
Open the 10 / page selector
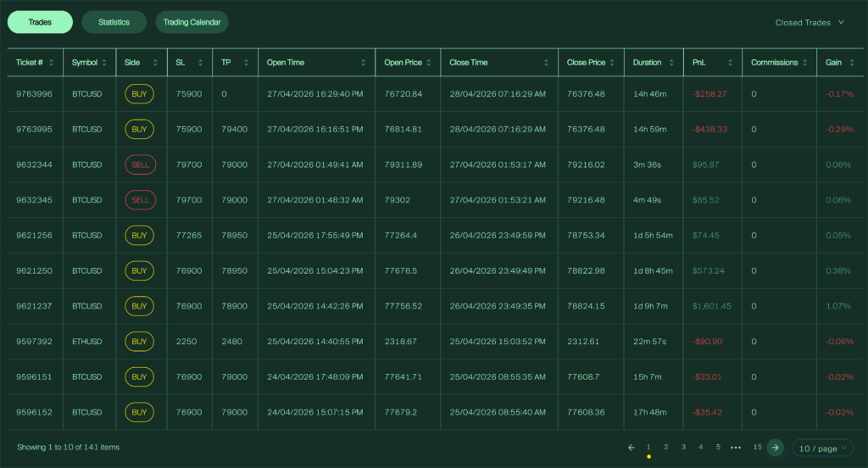[822, 448]
